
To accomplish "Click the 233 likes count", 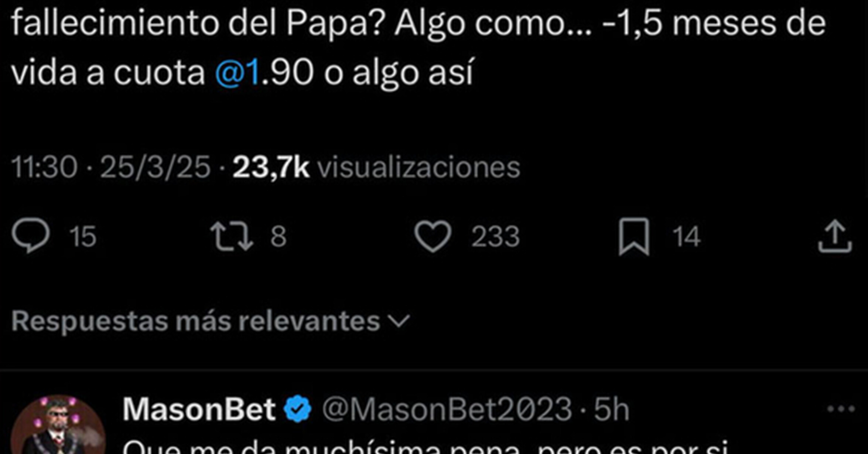I will coord(495,236).
